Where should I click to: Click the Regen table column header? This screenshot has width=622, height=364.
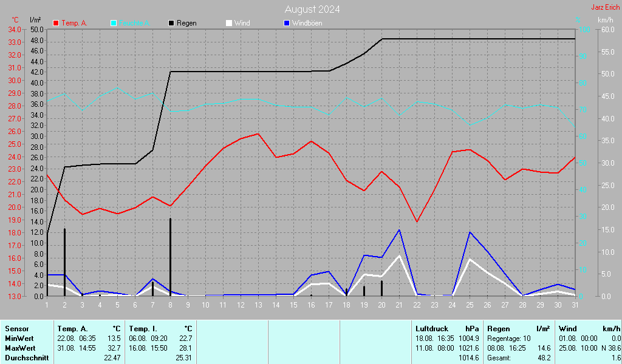[497, 328]
